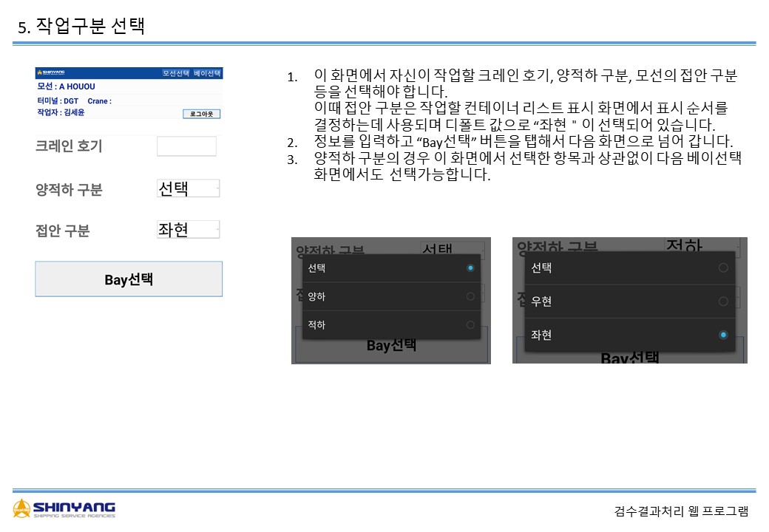Screen dimensions: 769x532
Task: Open the 접안 구분 dropdown showing 좌현
Action: 188,229
